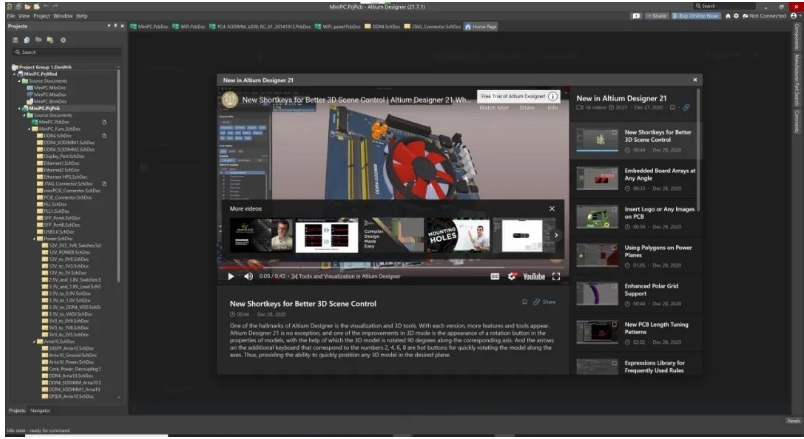Click the user account icon at top right

[794, 16]
